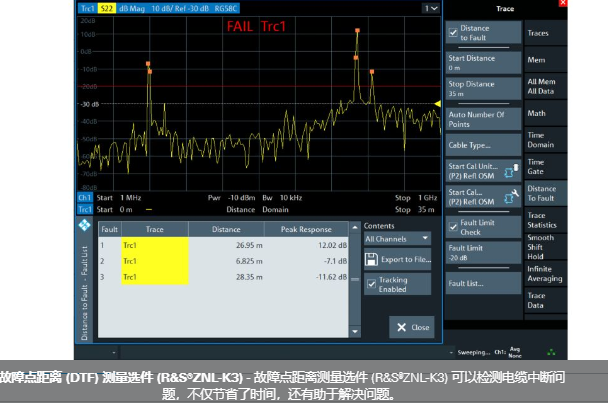Click the floppy disk Export to File icon

click(371, 259)
